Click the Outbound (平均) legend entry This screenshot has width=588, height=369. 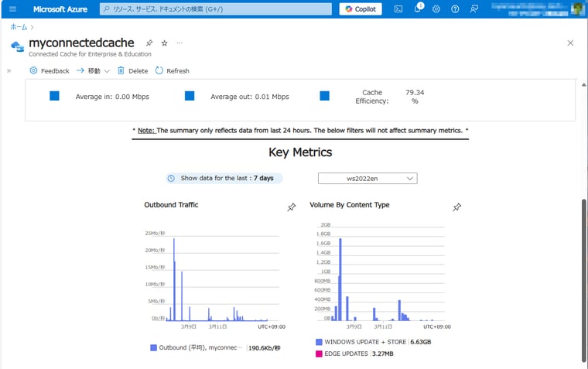(x=196, y=347)
